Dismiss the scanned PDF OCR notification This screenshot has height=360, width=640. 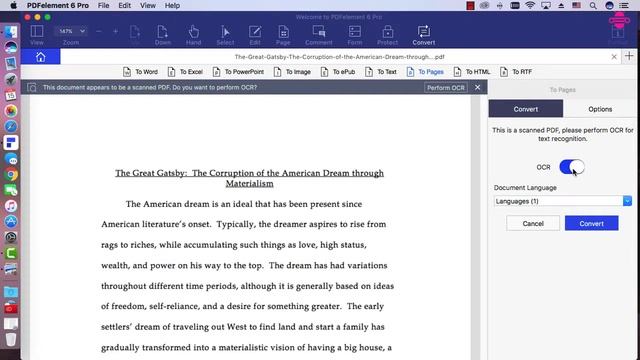click(x=478, y=87)
